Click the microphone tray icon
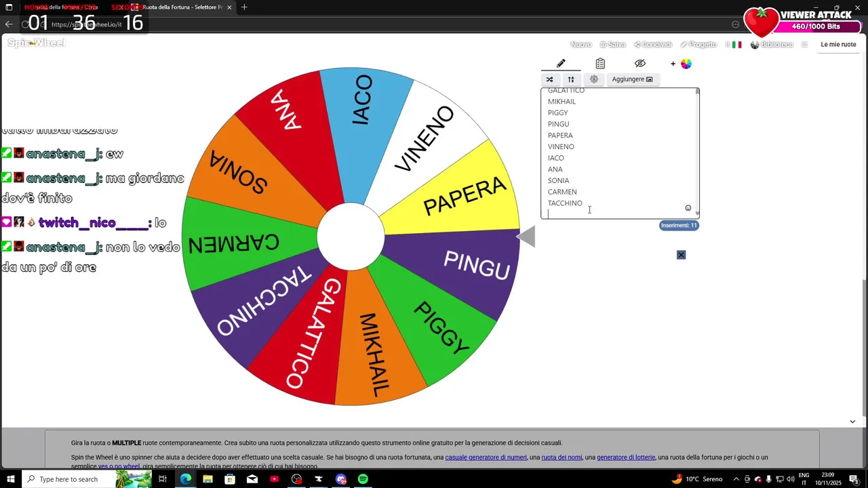The image size is (868, 488). click(x=769, y=479)
